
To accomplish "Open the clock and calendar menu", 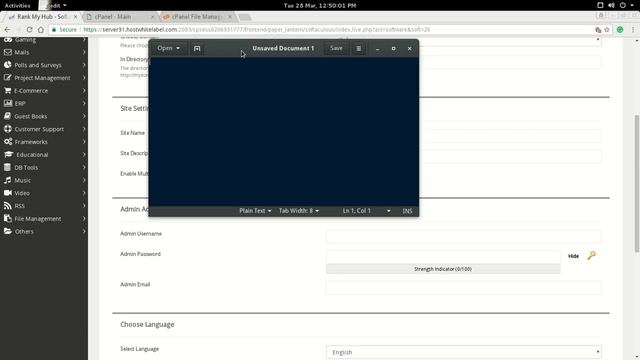I will [x=320, y=5].
